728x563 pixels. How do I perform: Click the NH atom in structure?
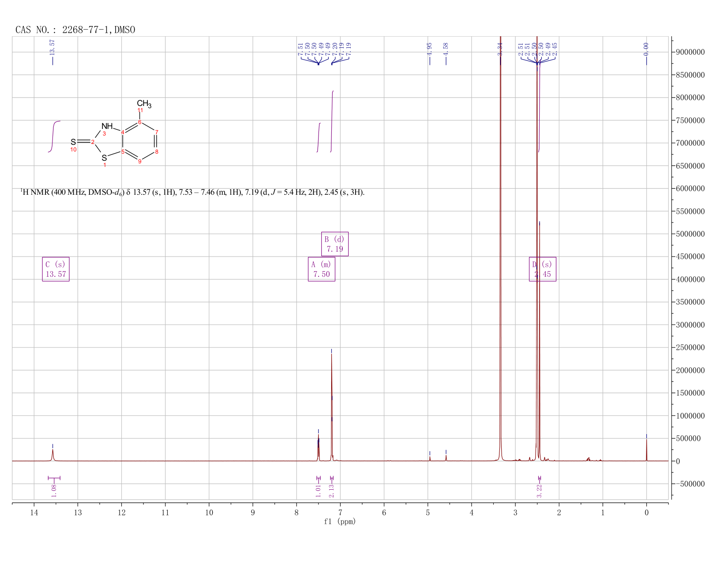pyautogui.click(x=107, y=126)
